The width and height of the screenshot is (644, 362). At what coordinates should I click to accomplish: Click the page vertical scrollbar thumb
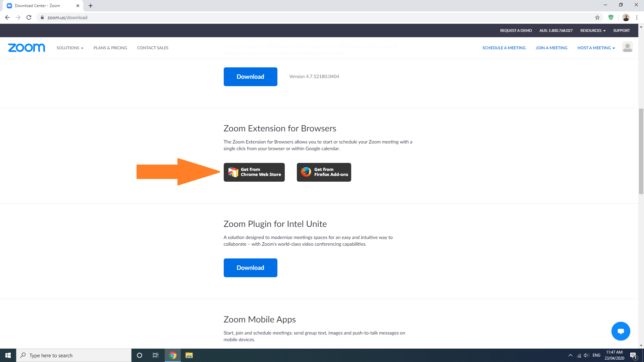pyautogui.click(x=641, y=151)
